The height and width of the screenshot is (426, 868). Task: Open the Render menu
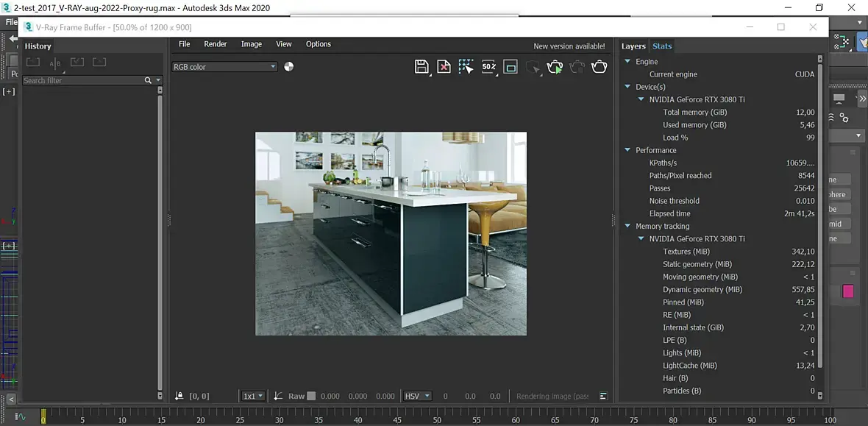[215, 44]
